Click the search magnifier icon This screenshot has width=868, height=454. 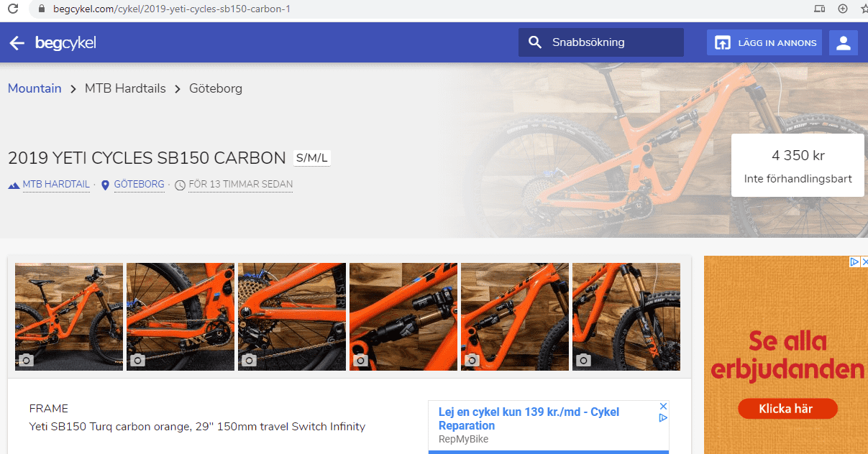[x=534, y=42]
